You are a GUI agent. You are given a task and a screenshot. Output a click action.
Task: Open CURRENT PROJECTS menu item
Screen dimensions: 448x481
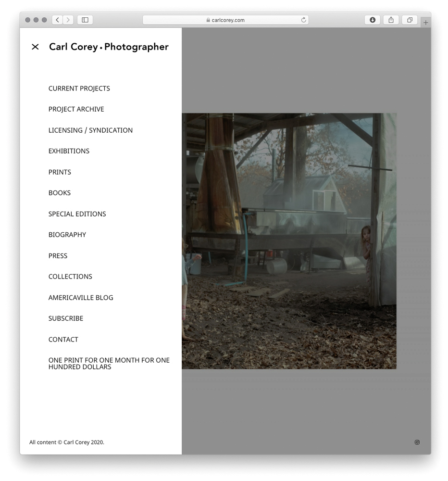coord(79,89)
